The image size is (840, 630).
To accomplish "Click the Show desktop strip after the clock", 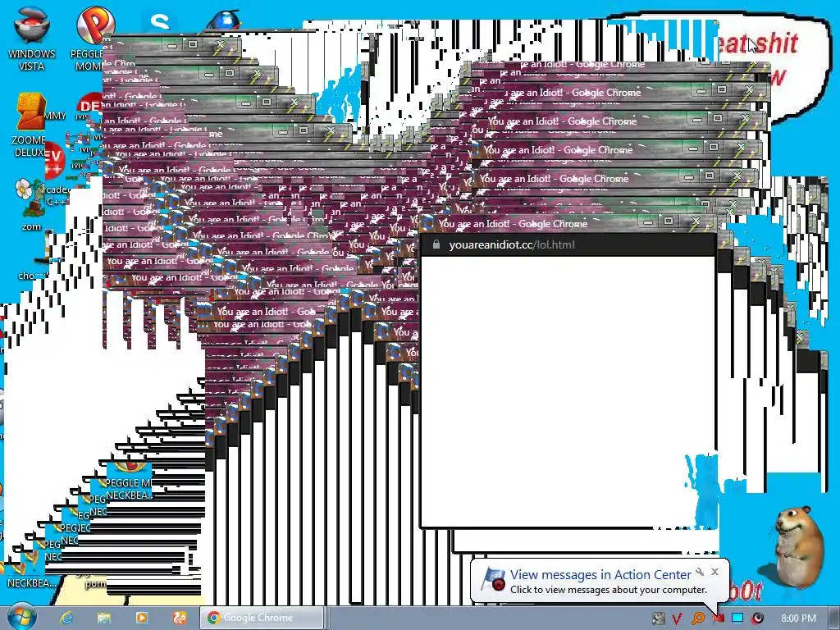I will 834,618.
